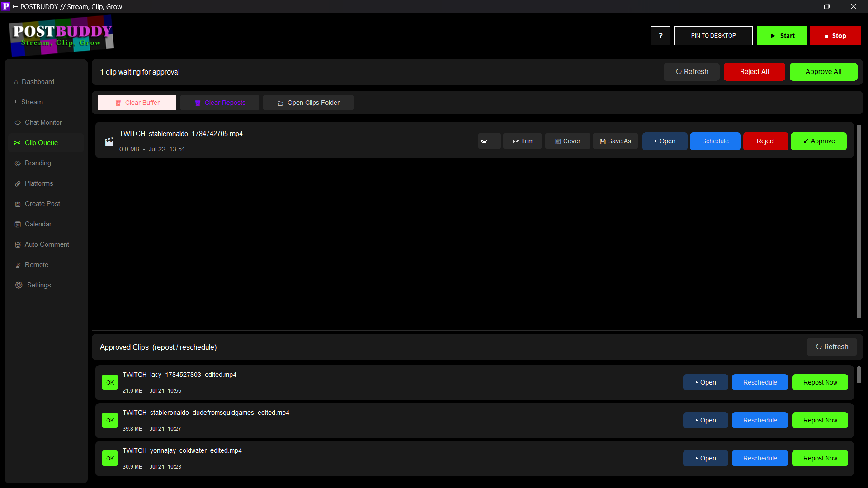
Task: Click the PostBuddy title bar app icon
Action: point(5,6)
